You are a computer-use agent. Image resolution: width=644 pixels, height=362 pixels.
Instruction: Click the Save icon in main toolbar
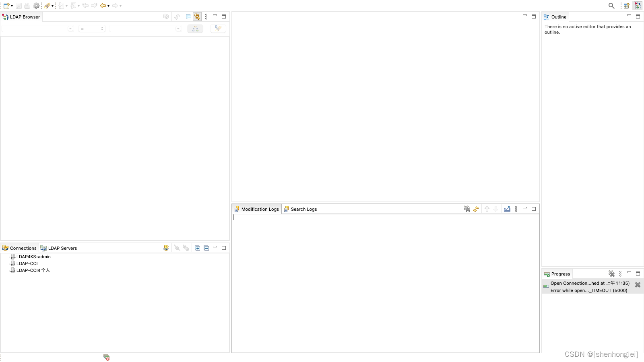19,6
